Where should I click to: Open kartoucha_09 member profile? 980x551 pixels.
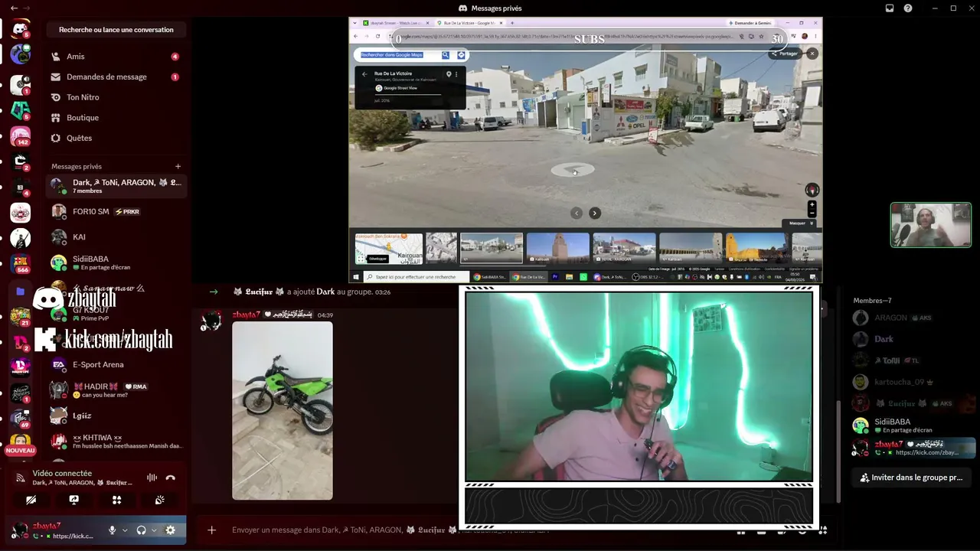click(913, 382)
